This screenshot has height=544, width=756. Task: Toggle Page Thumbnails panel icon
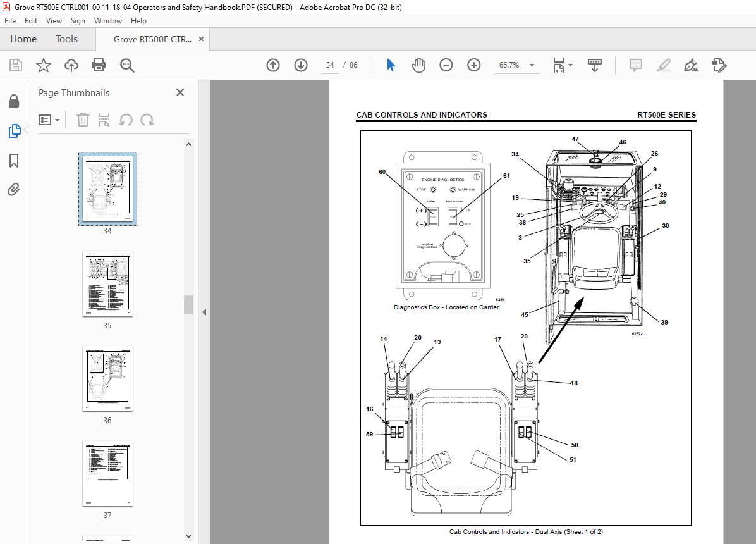15,131
